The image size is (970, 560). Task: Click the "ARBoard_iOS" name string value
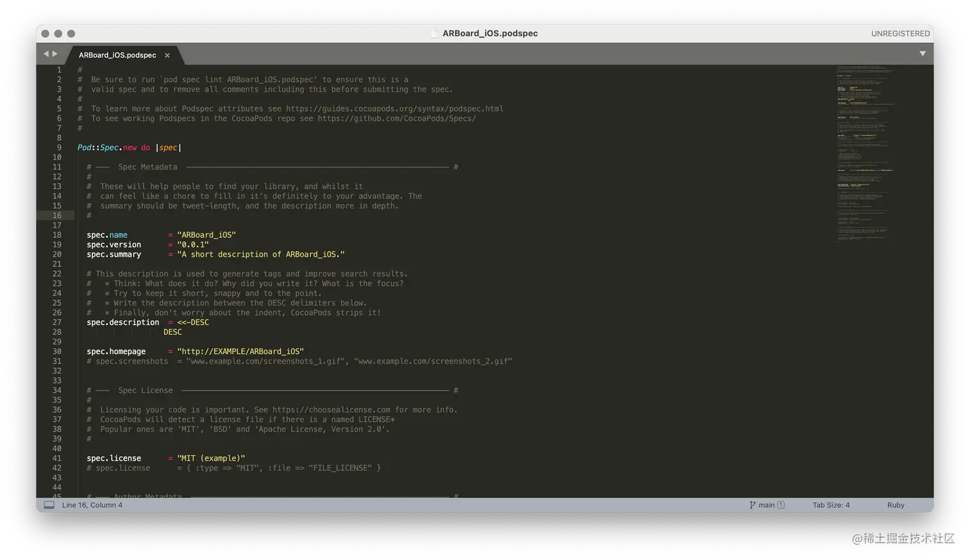(207, 235)
